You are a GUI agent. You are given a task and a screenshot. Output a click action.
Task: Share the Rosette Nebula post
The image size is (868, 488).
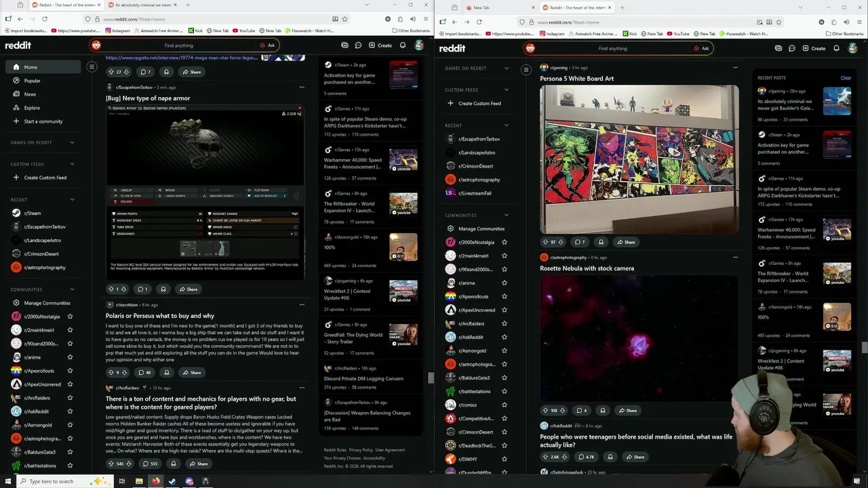click(x=627, y=410)
